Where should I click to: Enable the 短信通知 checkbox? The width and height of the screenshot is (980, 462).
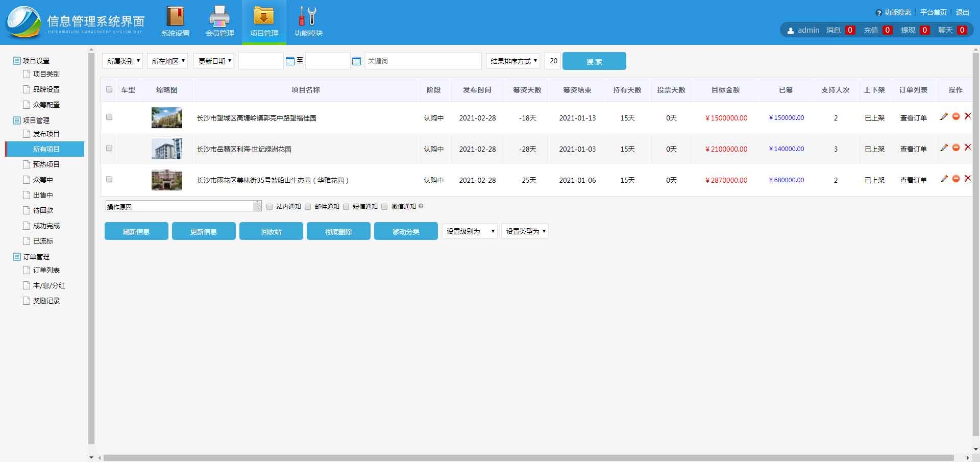click(x=346, y=207)
